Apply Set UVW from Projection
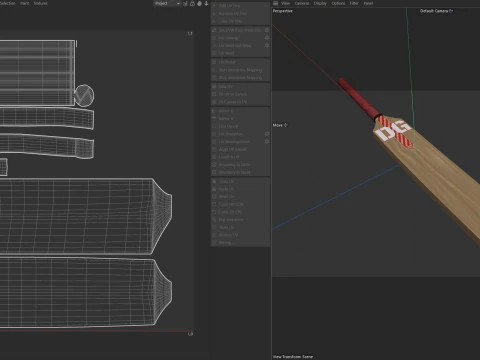The width and height of the screenshot is (480, 360). pyautogui.click(x=237, y=30)
